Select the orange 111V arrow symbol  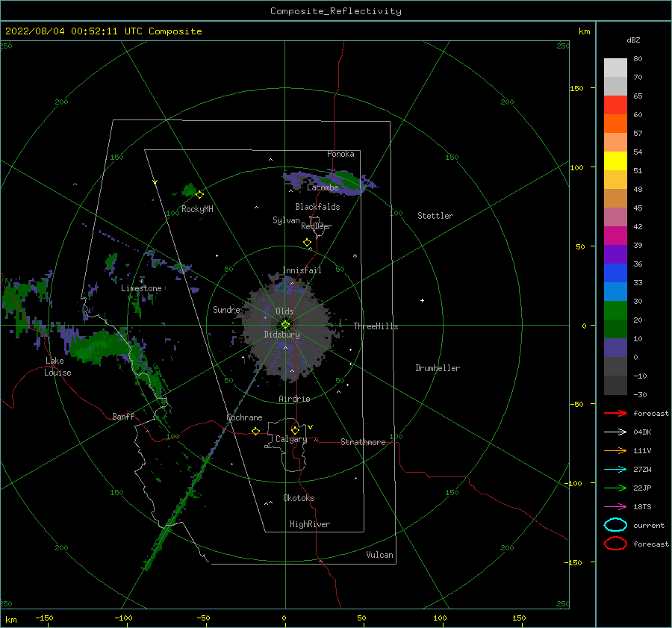tap(615, 450)
